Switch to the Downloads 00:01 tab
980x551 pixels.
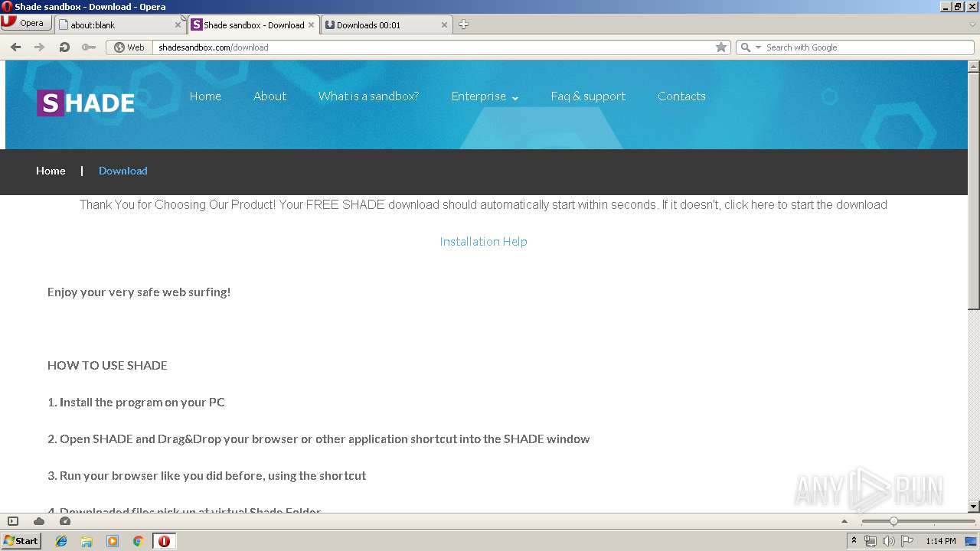[x=386, y=24]
